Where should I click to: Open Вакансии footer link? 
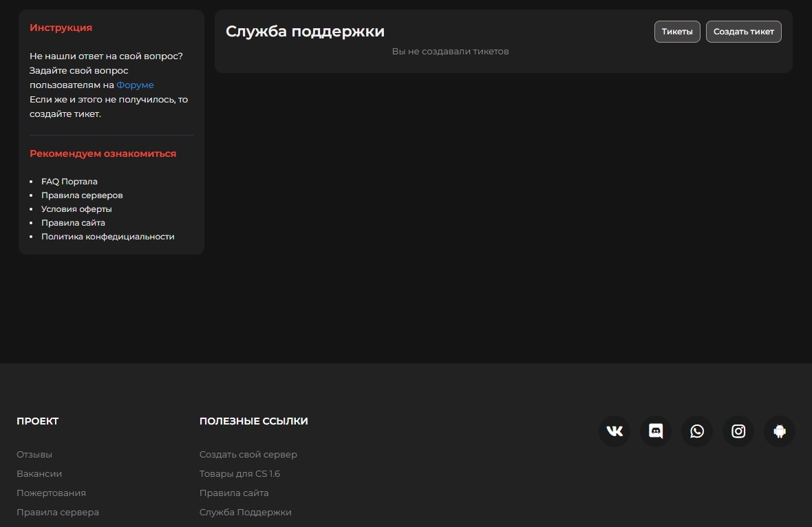pos(39,474)
